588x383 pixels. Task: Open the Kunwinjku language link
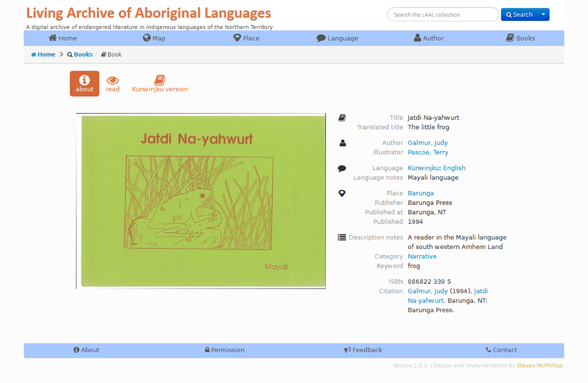423,168
